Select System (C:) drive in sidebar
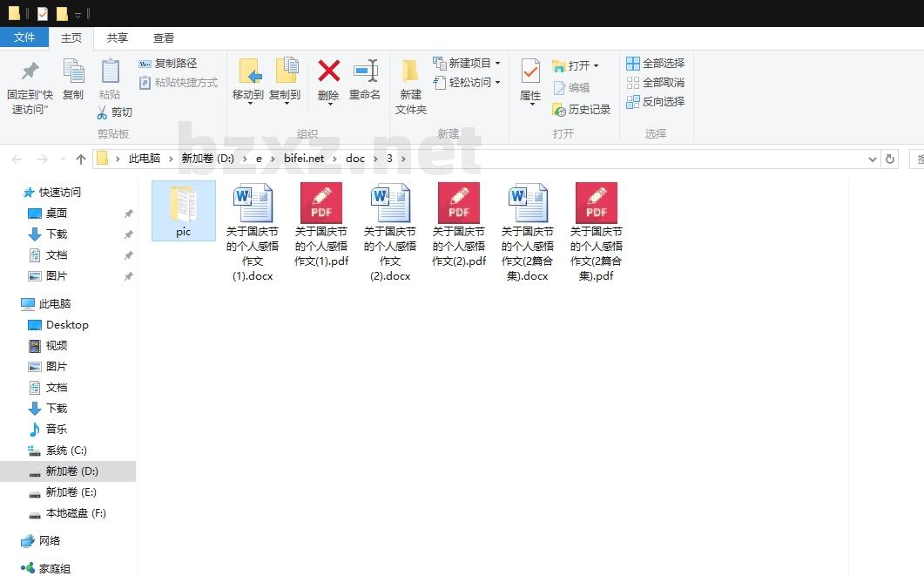This screenshot has height=576, width=924. [x=66, y=451]
